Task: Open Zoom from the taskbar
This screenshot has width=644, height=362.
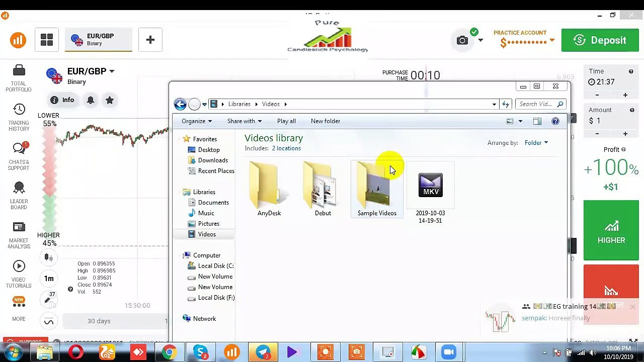Action: coord(449,352)
